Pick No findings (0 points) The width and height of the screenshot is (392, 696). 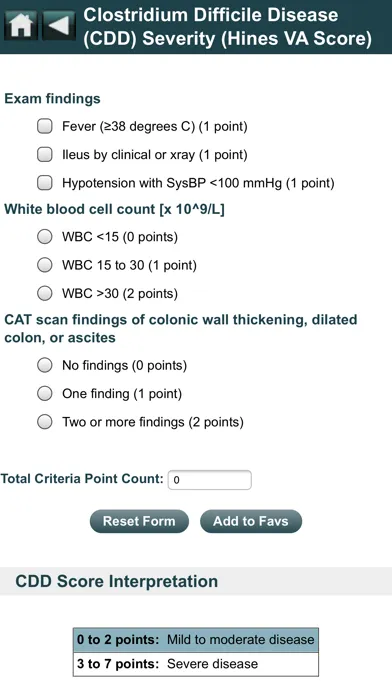[44, 365]
